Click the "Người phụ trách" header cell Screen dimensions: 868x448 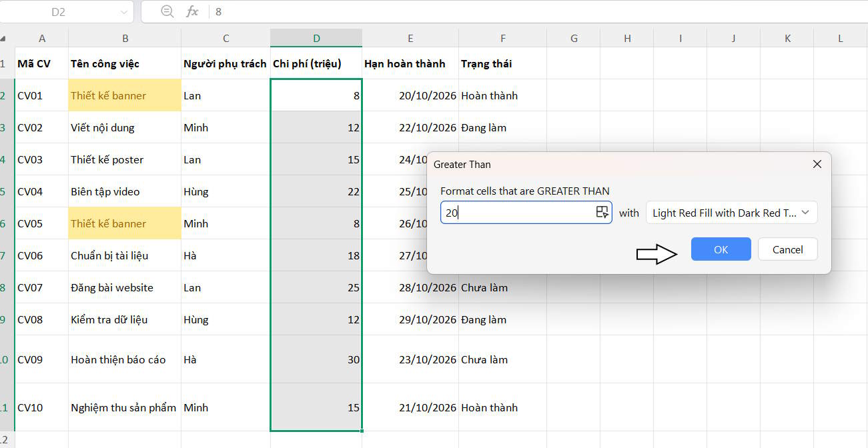(226, 63)
